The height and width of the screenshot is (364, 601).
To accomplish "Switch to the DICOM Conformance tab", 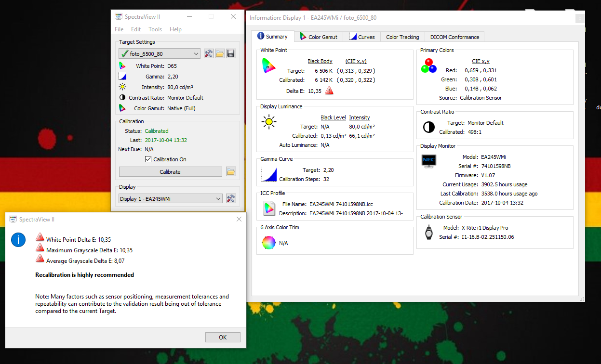I will (x=454, y=37).
